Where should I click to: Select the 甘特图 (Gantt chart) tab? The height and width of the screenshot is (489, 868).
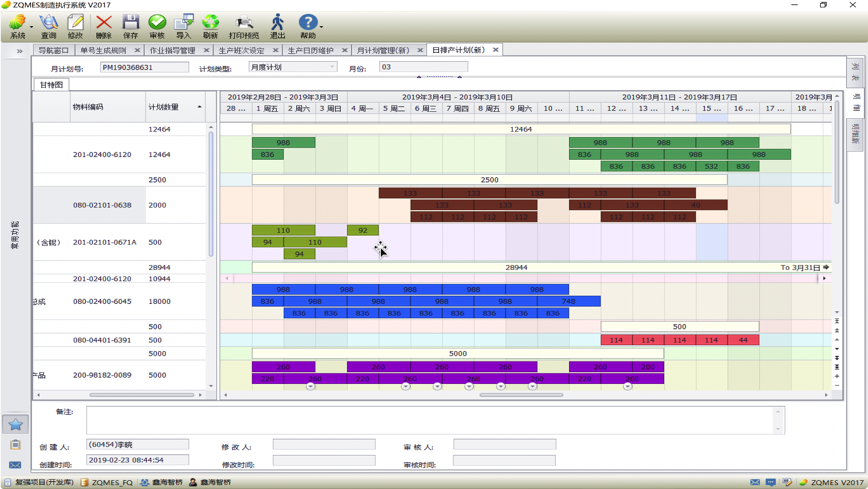click(x=51, y=85)
